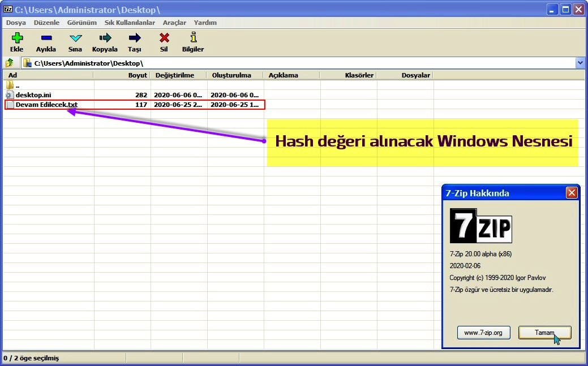Click the Sil (delete) red X icon

click(x=164, y=37)
